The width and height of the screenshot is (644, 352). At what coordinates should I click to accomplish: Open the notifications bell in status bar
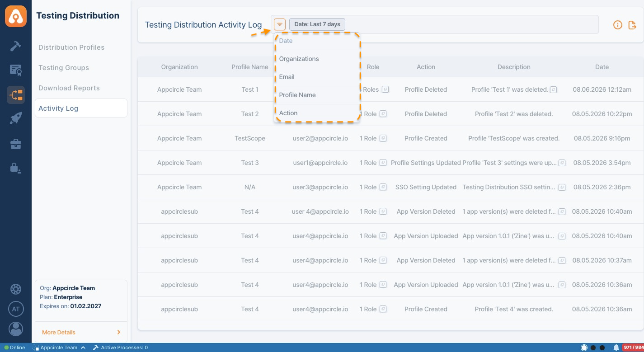tap(616, 347)
